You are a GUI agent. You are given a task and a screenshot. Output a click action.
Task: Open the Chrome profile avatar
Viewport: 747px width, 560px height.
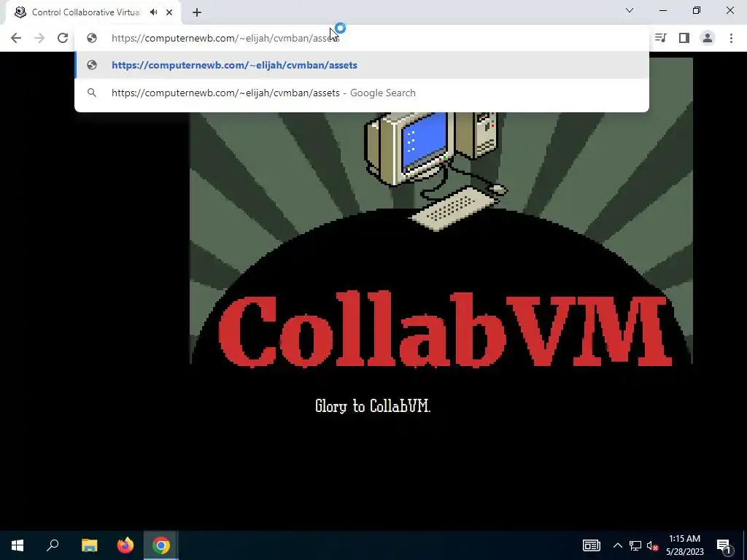(708, 38)
